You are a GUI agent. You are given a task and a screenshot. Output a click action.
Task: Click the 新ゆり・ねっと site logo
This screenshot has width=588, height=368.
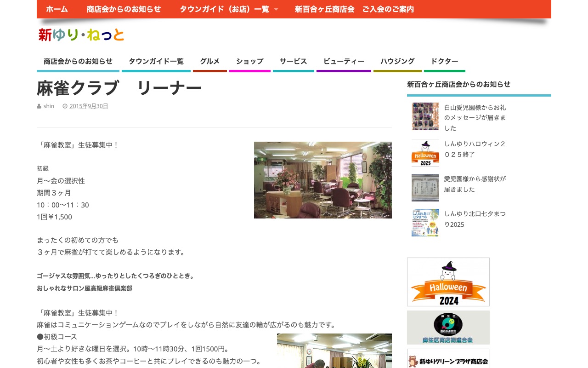pos(81,35)
